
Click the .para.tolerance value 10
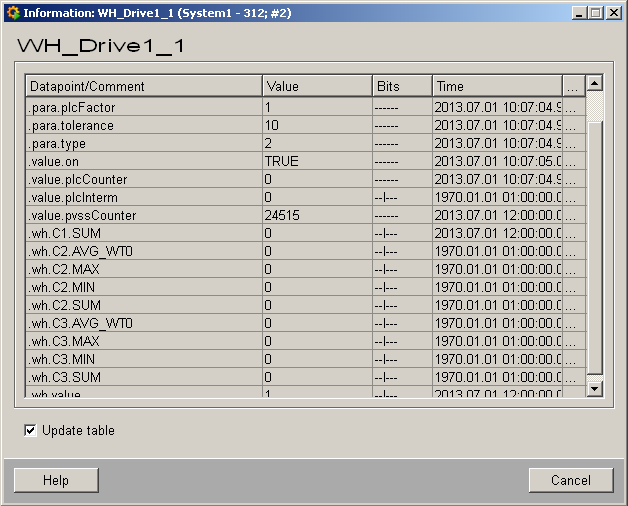(x=317, y=125)
